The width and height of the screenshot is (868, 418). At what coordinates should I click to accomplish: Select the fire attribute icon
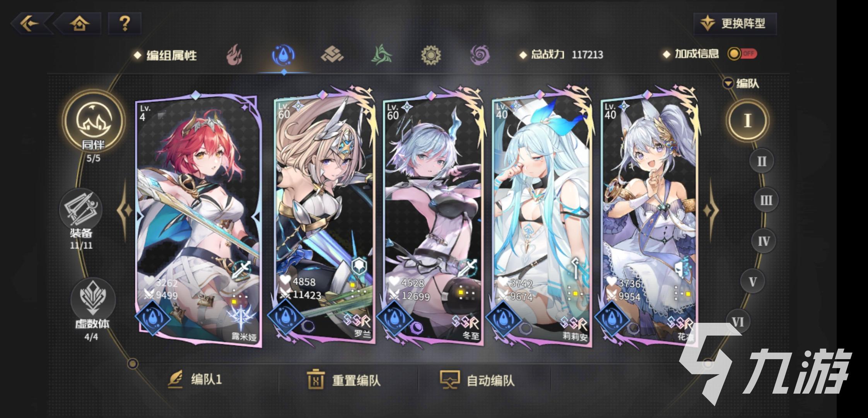[234, 55]
